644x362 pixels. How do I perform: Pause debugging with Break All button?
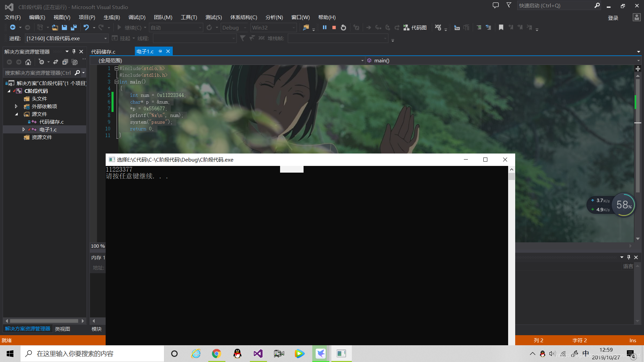[324, 27]
